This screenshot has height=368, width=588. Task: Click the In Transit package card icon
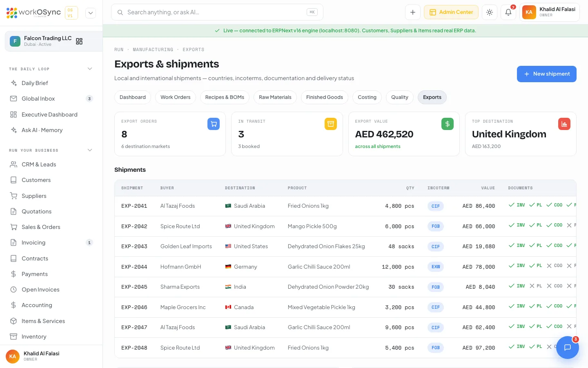pyautogui.click(x=331, y=124)
